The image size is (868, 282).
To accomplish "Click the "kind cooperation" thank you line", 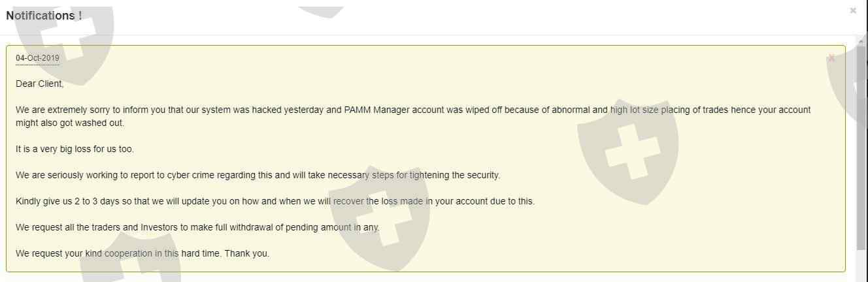I will coord(142,253).
